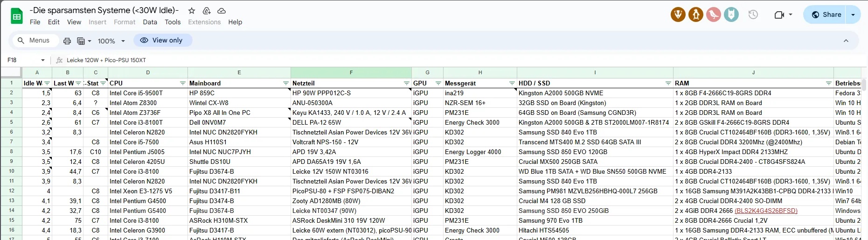Open the camera call options arrow
The image size is (868, 240).
791,14
